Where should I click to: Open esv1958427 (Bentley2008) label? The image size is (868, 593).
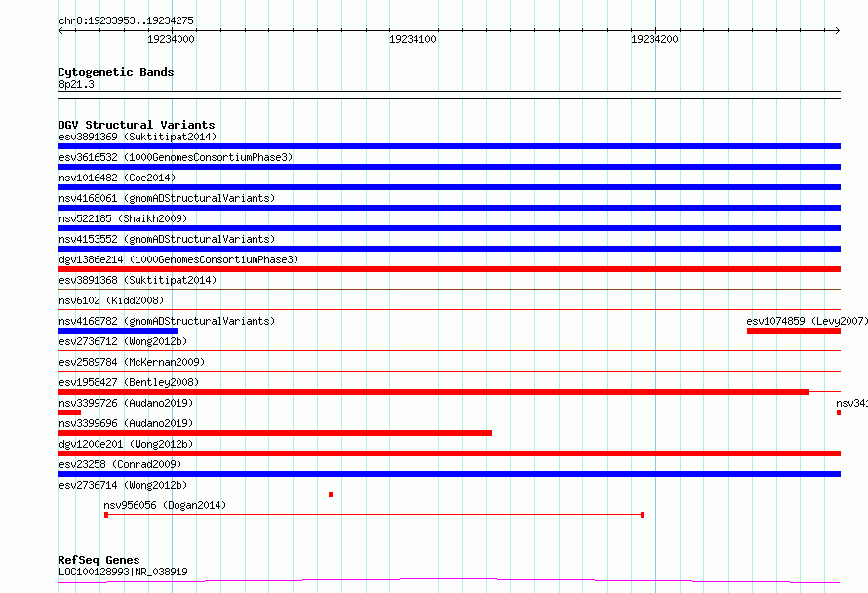coord(129,382)
